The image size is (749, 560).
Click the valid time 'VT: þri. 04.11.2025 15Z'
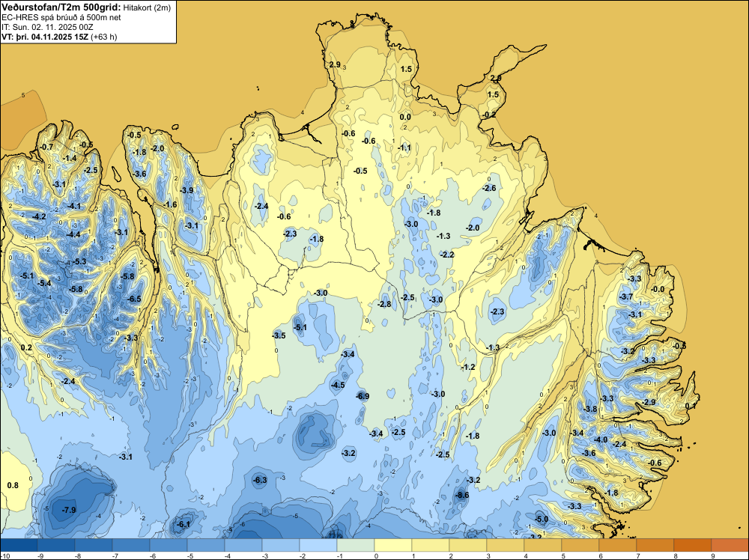pos(45,37)
